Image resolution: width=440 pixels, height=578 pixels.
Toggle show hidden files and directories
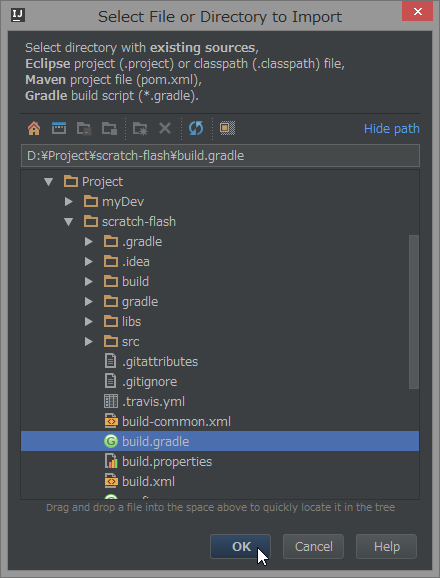click(x=227, y=128)
